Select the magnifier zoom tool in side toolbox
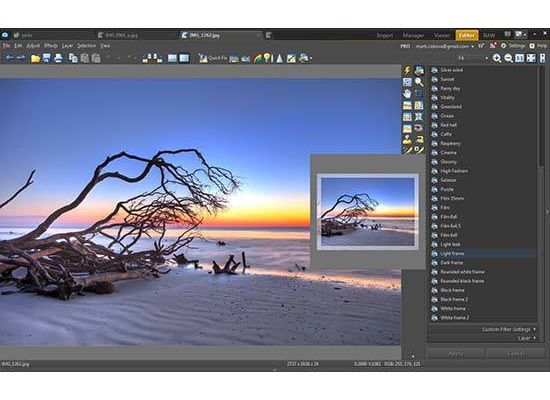The height and width of the screenshot is (400, 550). pos(419,82)
